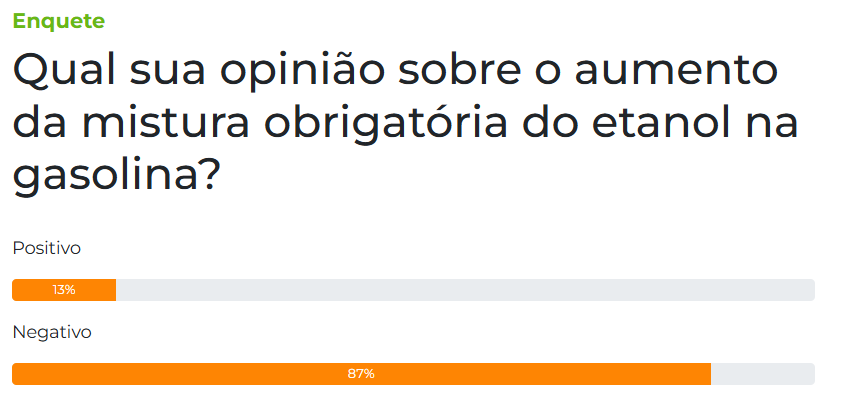The width and height of the screenshot is (862, 416).
Task: Click the word "Qual" in the question
Action: tap(64, 71)
